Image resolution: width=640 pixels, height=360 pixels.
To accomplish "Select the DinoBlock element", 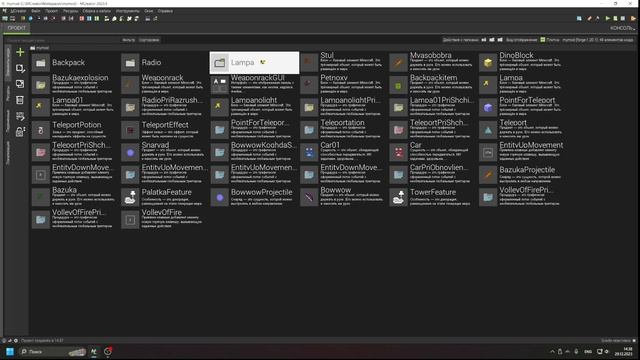I will click(x=522, y=62).
